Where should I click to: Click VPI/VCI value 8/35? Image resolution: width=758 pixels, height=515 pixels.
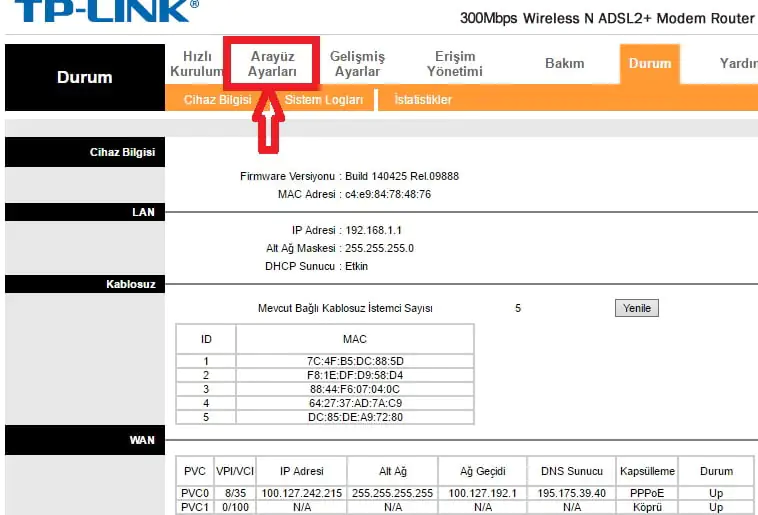235,493
